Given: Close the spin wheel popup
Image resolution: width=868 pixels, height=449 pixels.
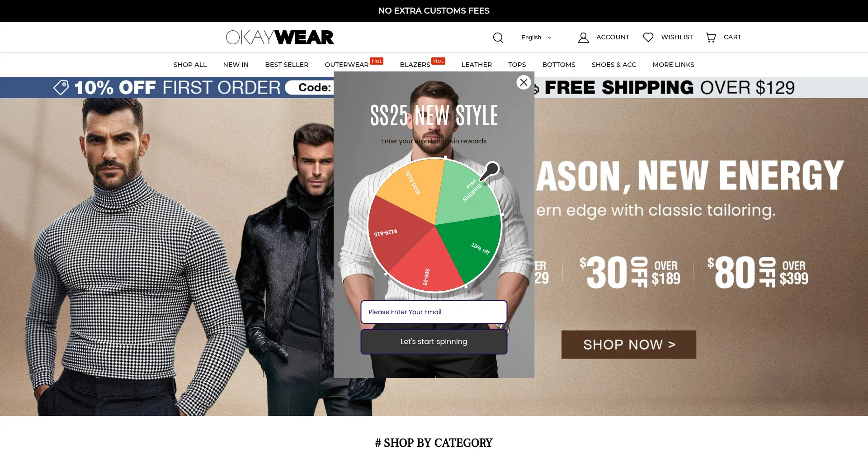Looking at the screenshot, I should pyautogui.click(x=524, y=82).
